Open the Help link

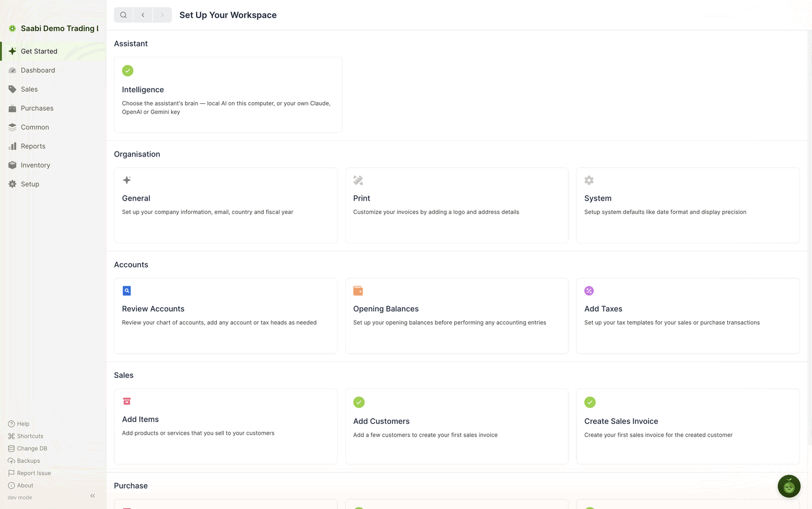click(19, 424)
